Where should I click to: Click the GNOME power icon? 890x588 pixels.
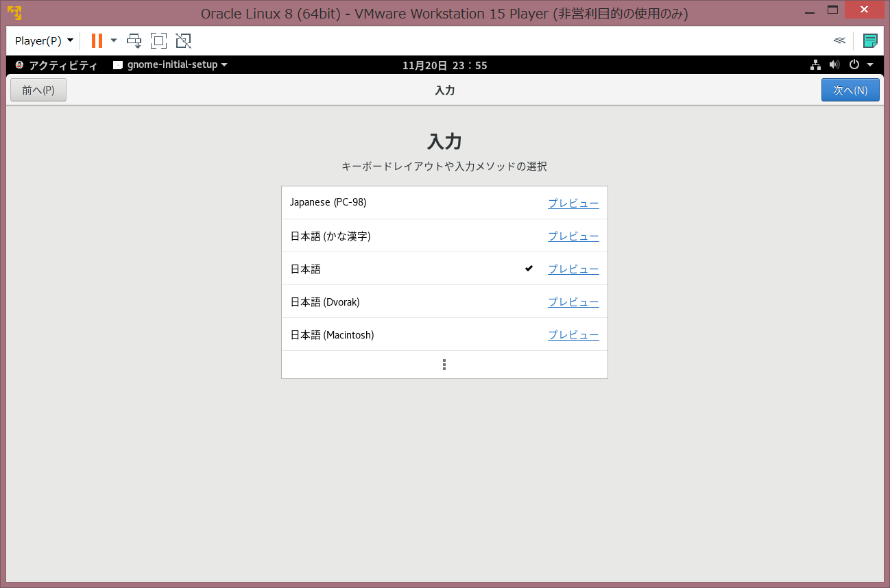pos(854,65)
